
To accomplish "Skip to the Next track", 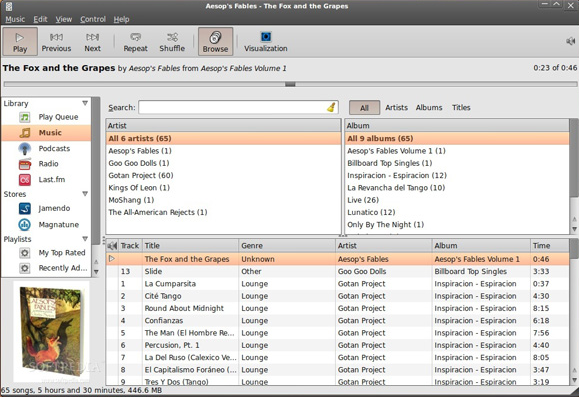I will point(92,42).
